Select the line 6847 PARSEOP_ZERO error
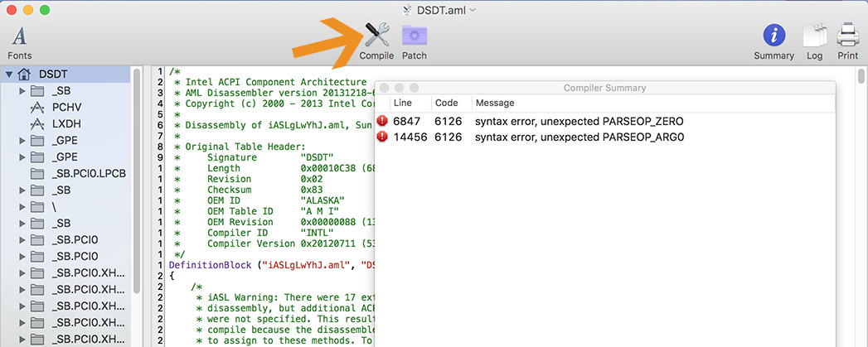This screenshot has width=868, height=347. click(579, 121)
